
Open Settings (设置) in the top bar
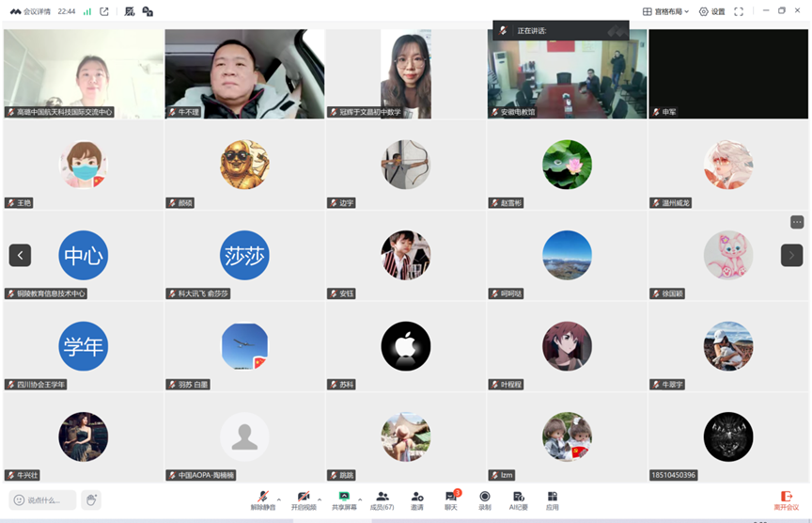[711, 11]
